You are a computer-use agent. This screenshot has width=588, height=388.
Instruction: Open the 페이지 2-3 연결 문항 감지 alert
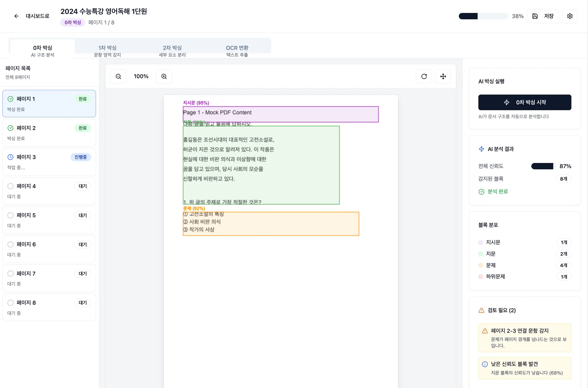coord(525,338)
